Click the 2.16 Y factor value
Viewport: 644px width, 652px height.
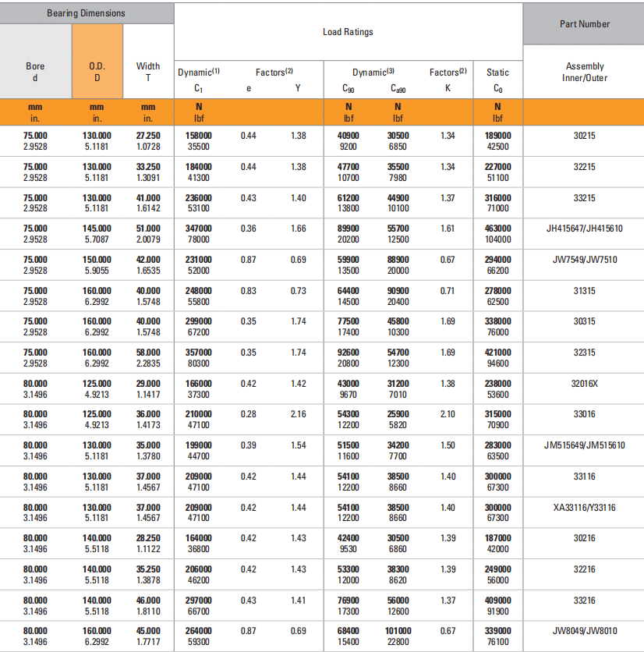[298, 414]
